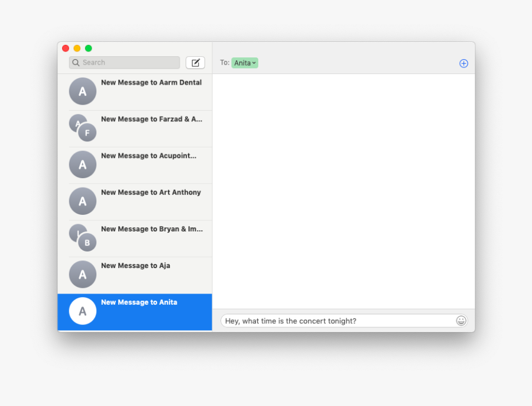The image size is (532, 406).
Task: Click the Search field
Action: 124,62
